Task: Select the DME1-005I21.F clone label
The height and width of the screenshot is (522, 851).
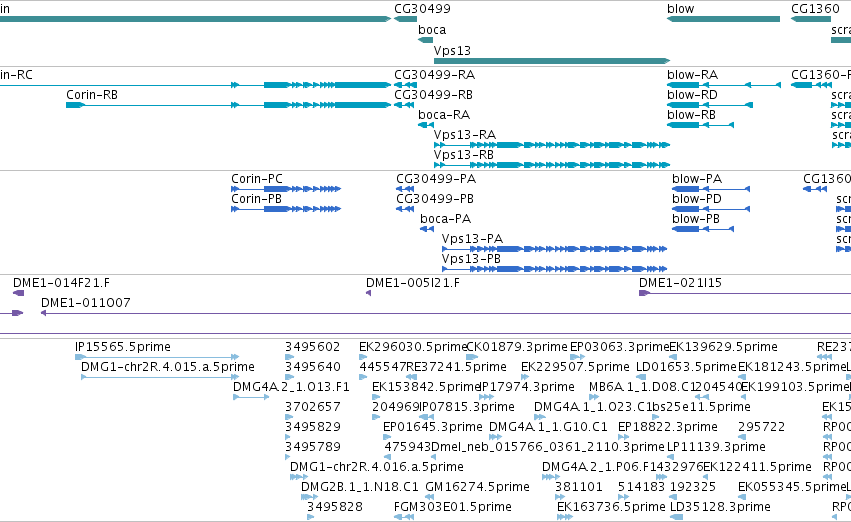Action: point(412,283)
